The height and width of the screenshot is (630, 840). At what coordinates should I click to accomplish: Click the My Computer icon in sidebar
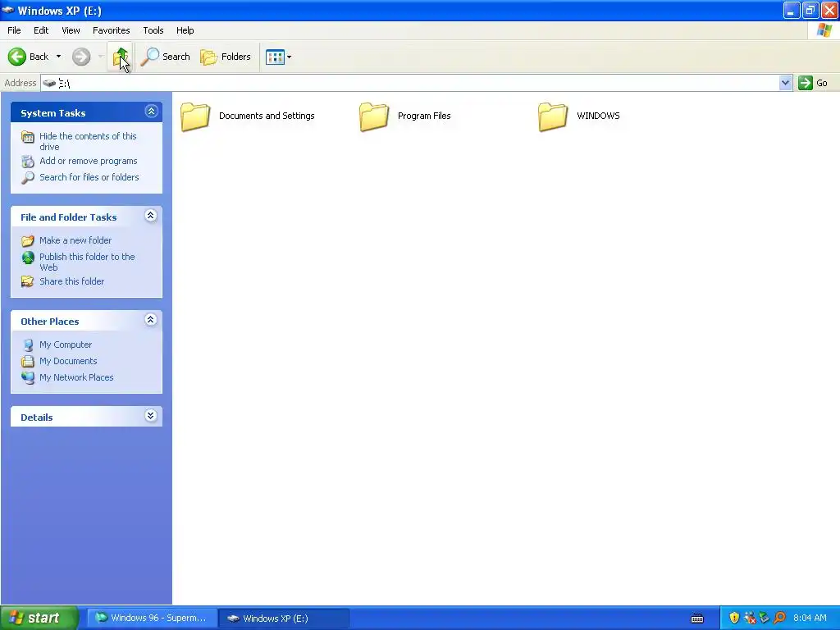[x=28, y=345]
